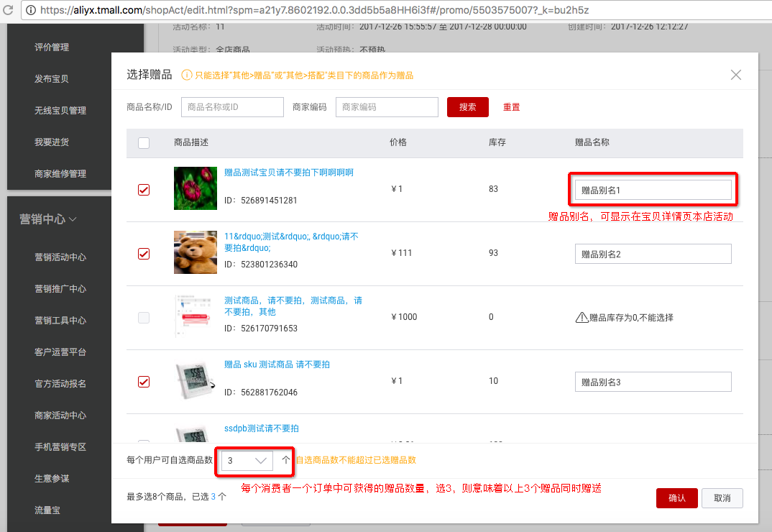Click the 取消 button
Screen dimensions: 772x532
(722, 498)
